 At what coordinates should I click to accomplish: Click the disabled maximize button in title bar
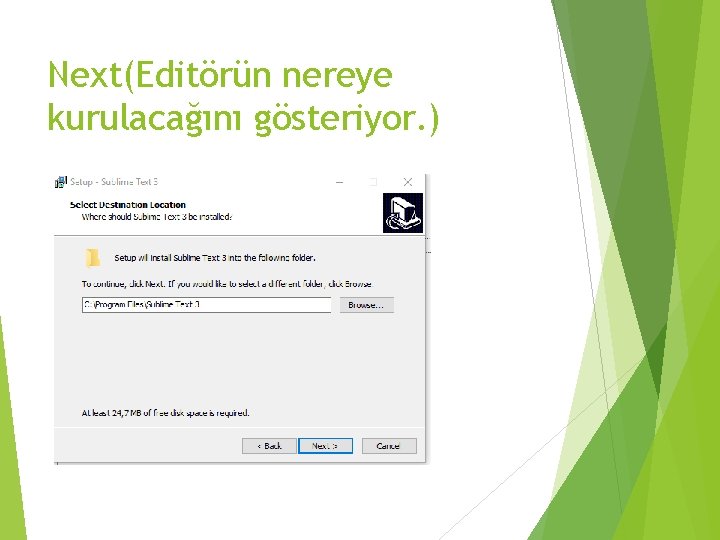373,182
